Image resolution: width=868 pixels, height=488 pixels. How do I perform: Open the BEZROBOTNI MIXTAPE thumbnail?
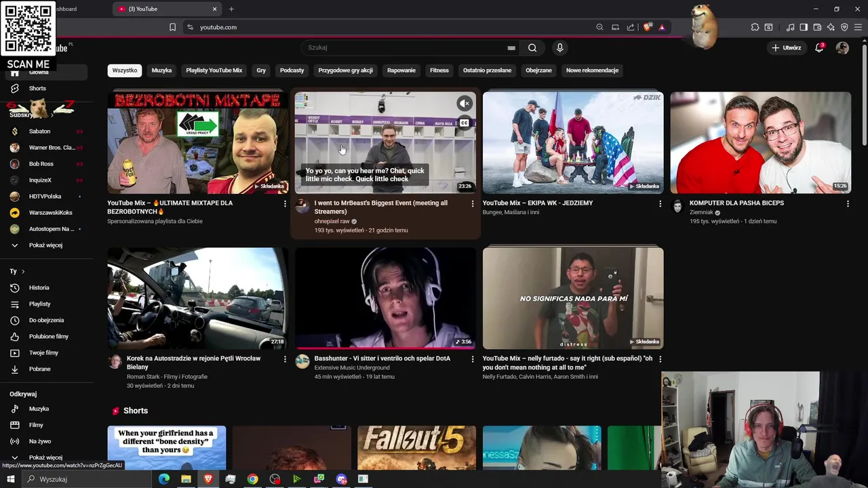pos(197,143)
